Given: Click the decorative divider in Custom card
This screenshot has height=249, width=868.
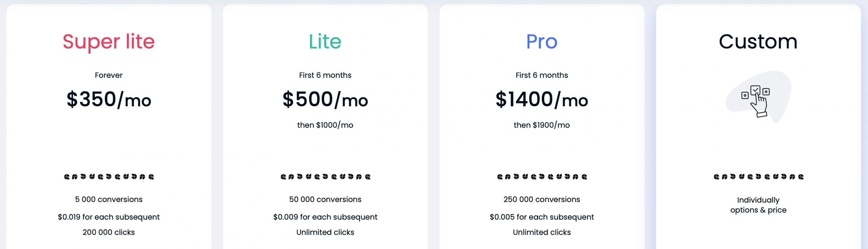Looking at the screenshot, I should [758, 177].
